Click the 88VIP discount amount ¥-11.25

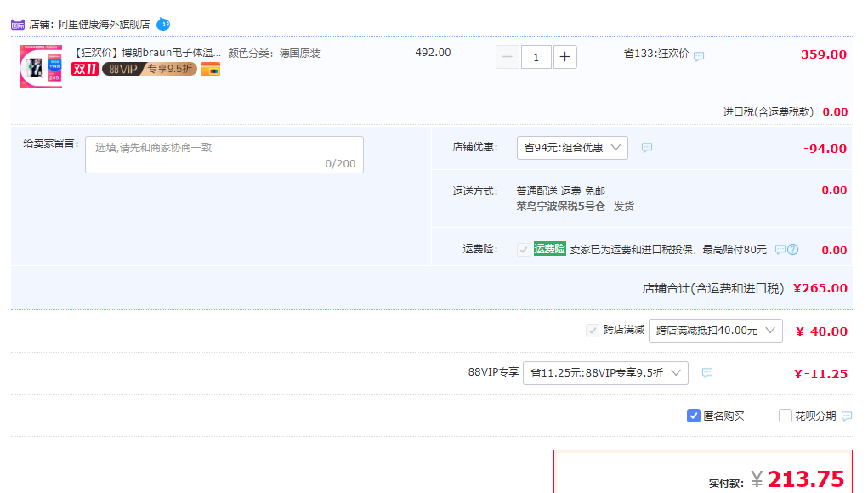(x=820, y=374)
